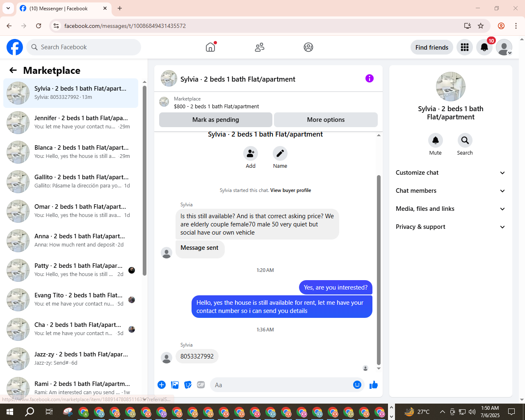Image resolution: width=525 pixels, height=420 pixels.
Task: Open Windows Start menu
Action: (10, 412)
